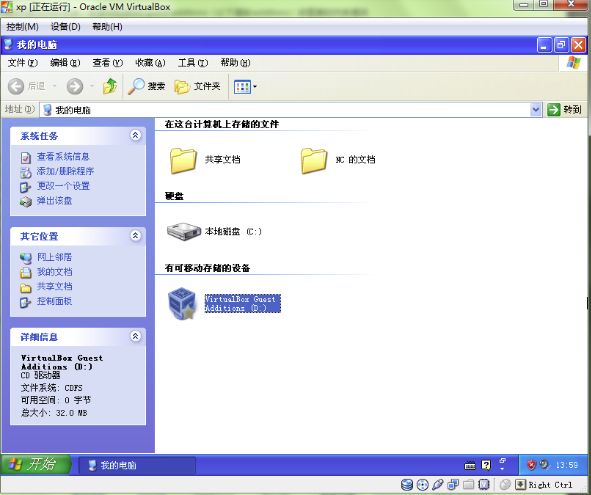This screenshot has width=591, height=495.
Task: Open 控制面板 link in sidebar
Action: (x=54, y=301)
